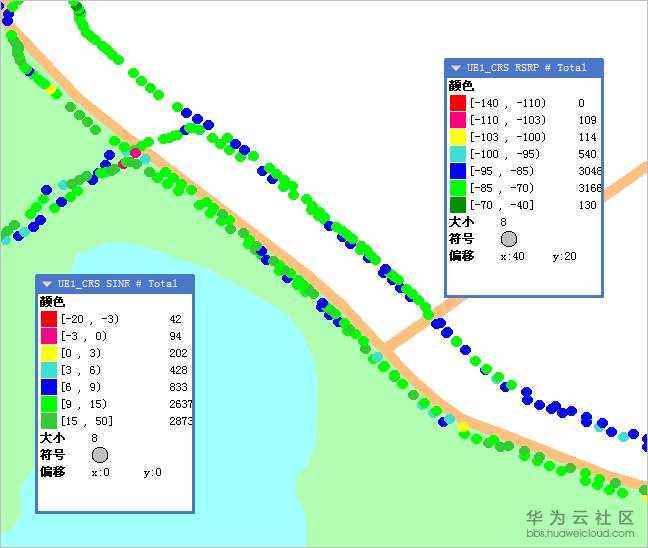This screenshot has width=648, height=548.
Task: Click the RSRP pink [-110, -103) swatch
Action: [x=458, y=120]
